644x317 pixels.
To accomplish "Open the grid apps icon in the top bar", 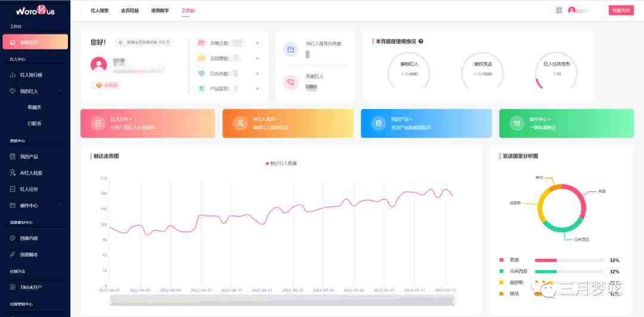I will (x=559, y=10).
